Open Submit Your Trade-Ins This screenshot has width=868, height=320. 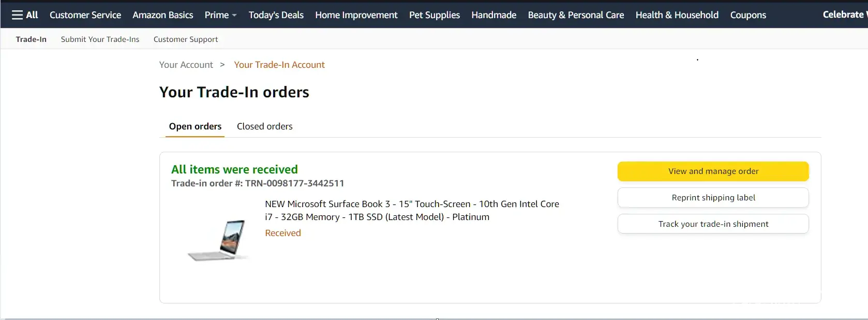point(100,39)
